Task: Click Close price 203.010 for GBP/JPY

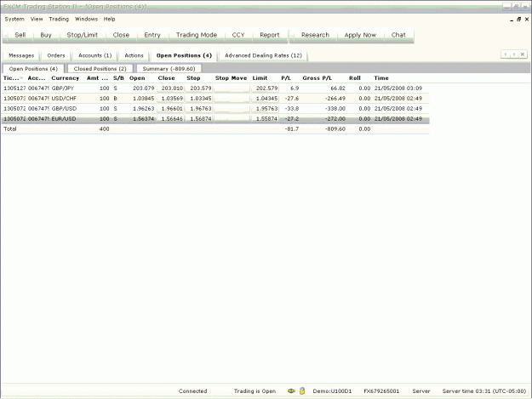Action: tap(170, 88)
